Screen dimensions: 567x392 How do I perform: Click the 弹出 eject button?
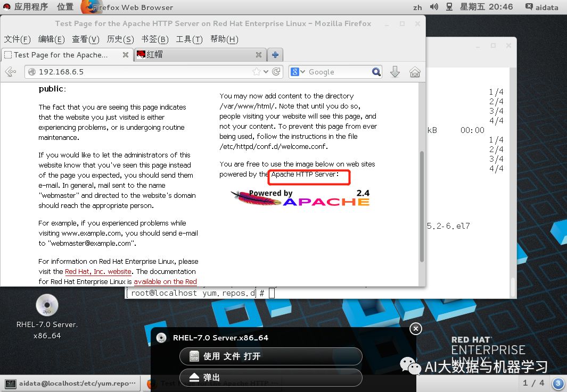(271, 378)
